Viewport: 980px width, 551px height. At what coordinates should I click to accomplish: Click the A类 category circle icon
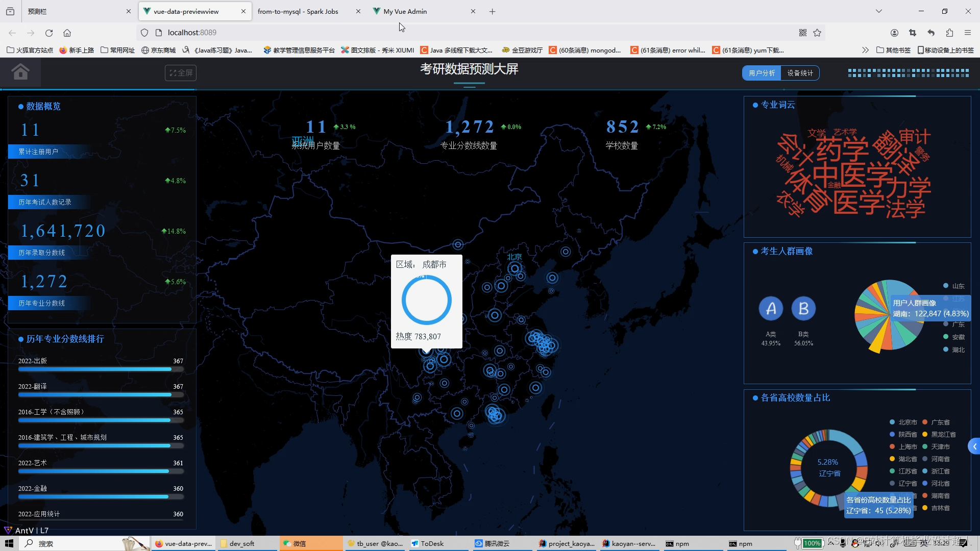[x=771, y=309]
